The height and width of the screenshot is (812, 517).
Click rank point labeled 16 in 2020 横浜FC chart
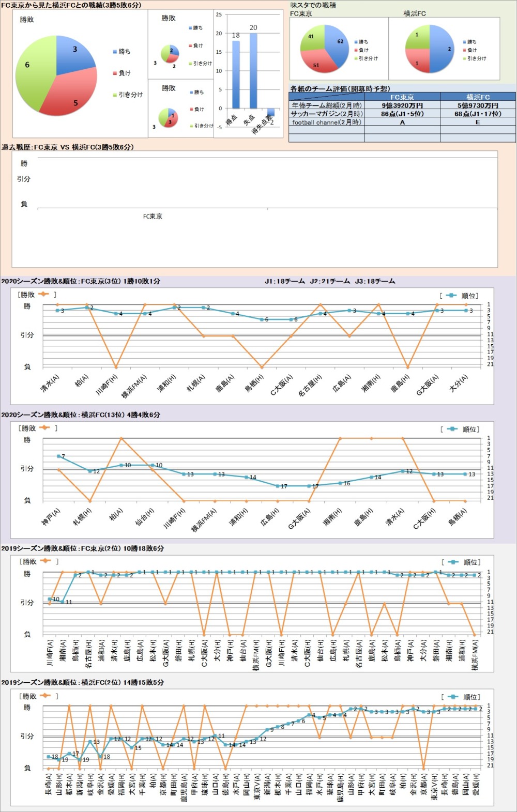tap(341, 483)
